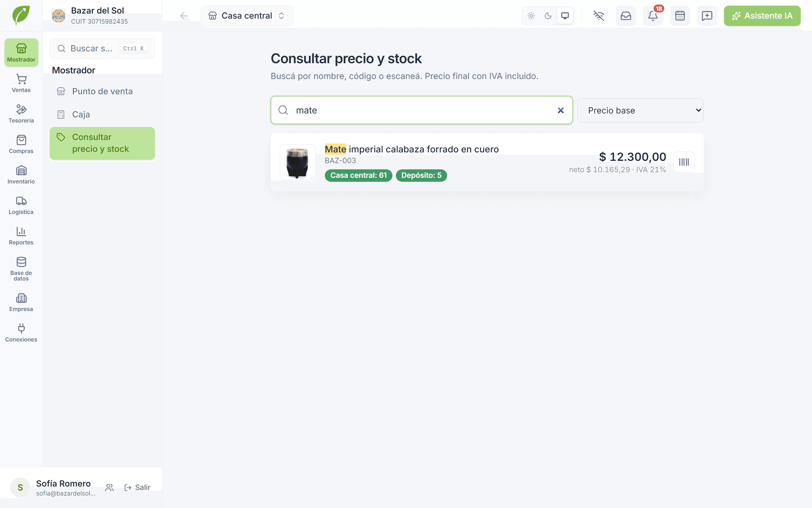Click the Bazar del Sol company header

(x=102, y=16)
